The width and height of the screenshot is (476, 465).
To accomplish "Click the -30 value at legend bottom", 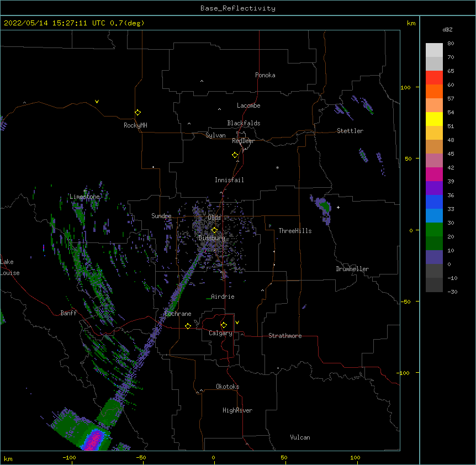I will point(452,292).
